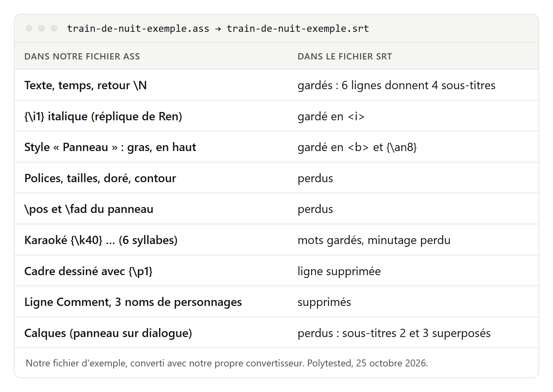Select the "Cadre dessiné avec {\p1}" cell
Image resolution: width=553 pixels, height=392 pixels.
[x=88, y=271]
